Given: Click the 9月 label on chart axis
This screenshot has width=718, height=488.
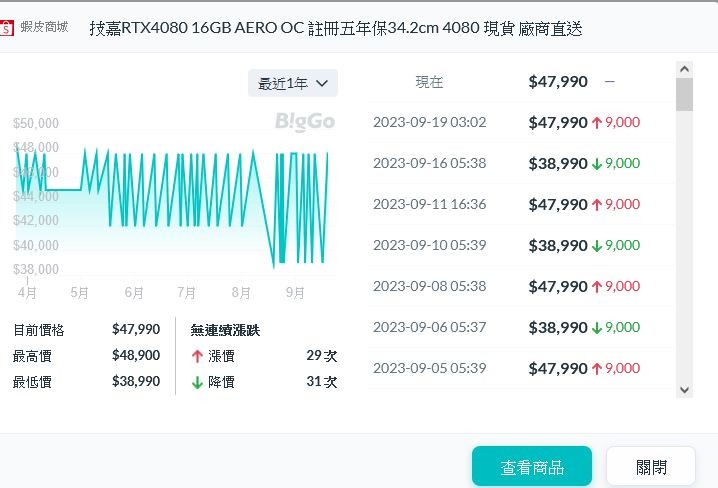Looking at the screenshot, I should 295,293.
